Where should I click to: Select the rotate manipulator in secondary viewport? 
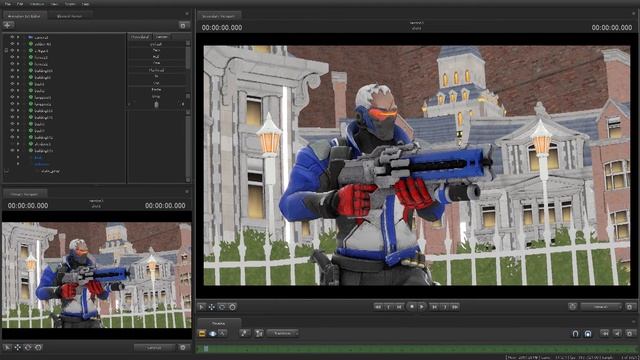pyautogui.click(x=222, y=307)
